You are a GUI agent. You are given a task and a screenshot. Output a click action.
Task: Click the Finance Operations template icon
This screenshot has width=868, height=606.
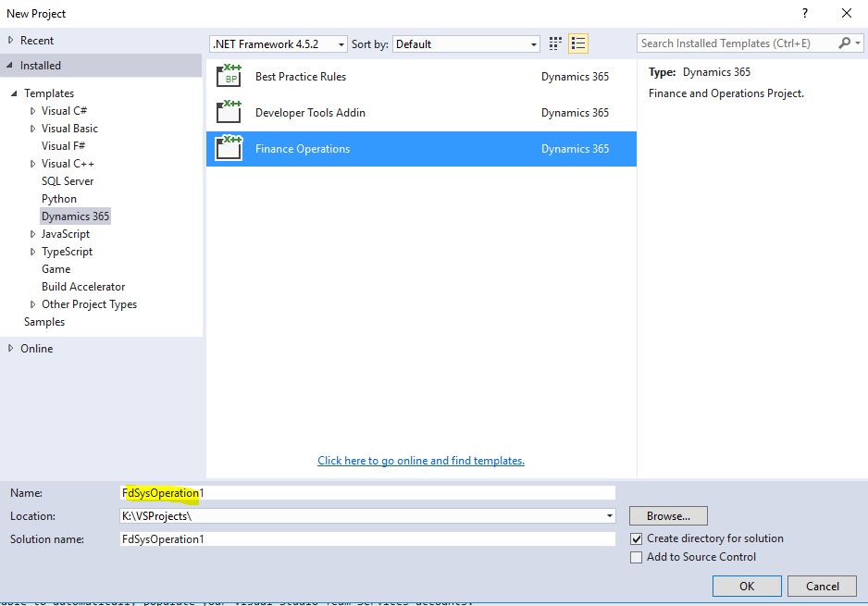pos(229,149)
